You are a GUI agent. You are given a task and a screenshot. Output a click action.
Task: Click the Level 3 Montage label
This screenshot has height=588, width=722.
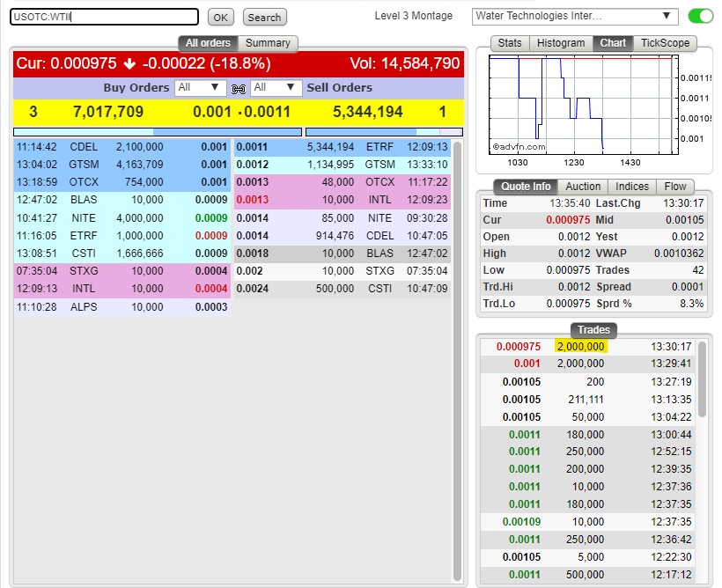point(414,16)
